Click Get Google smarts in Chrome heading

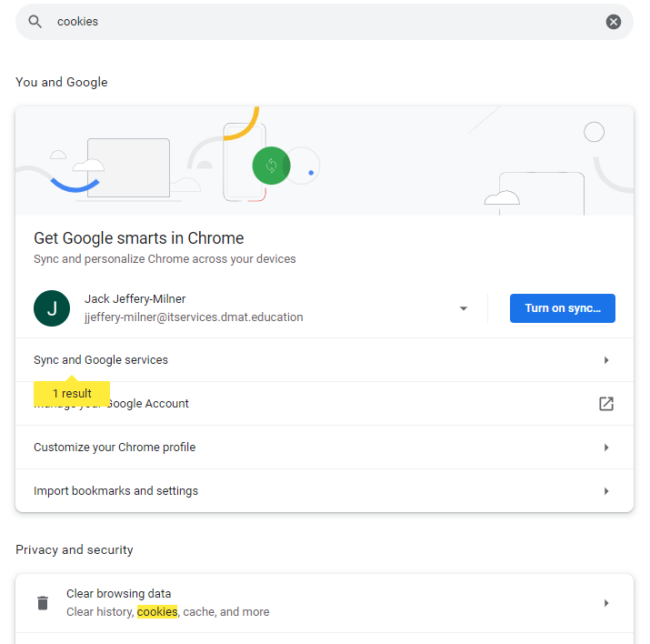(x=138, y=238)
